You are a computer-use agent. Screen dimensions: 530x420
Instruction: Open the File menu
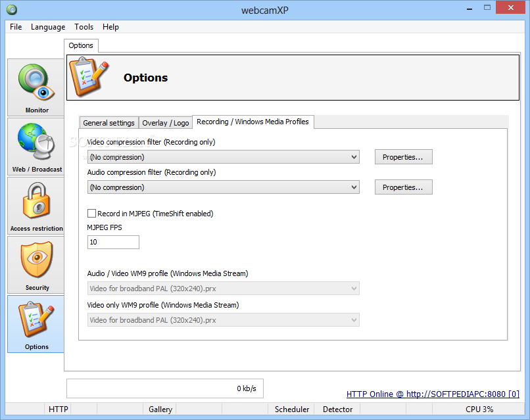click(x=16, y=27)
